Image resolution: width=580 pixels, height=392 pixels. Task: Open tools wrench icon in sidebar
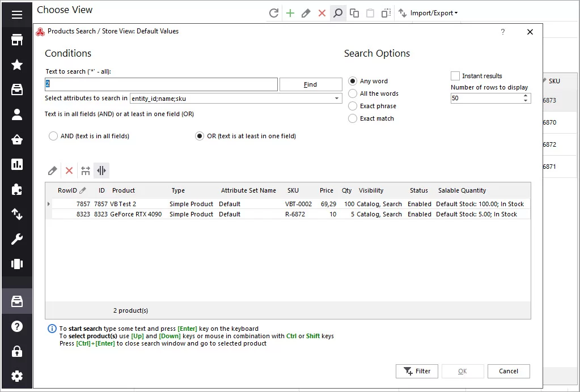16,239
